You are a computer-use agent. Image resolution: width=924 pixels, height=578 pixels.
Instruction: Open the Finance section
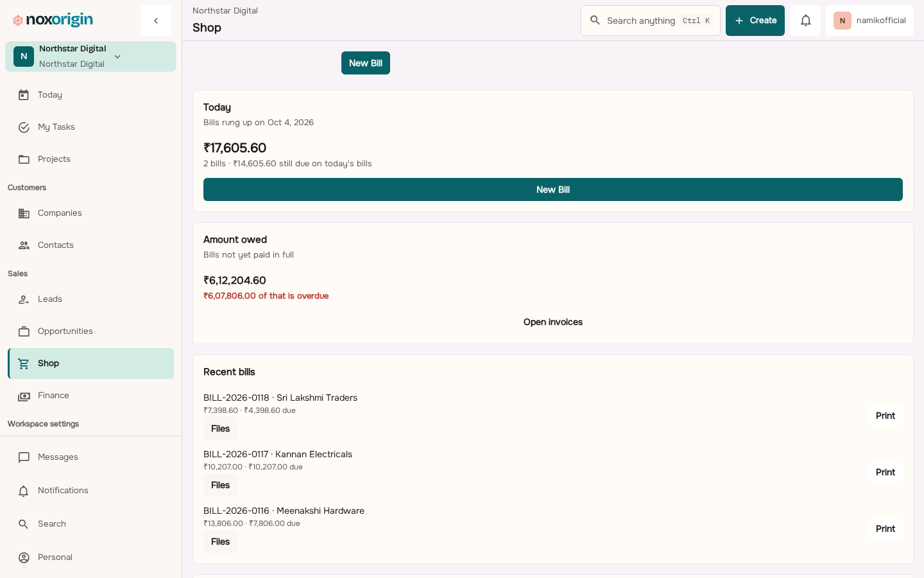90,396
